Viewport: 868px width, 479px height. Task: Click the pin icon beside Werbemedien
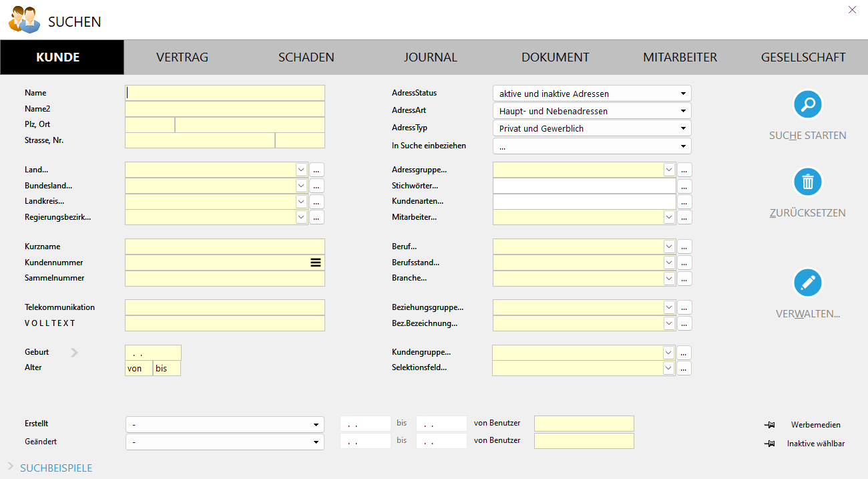tap(769, 425)
